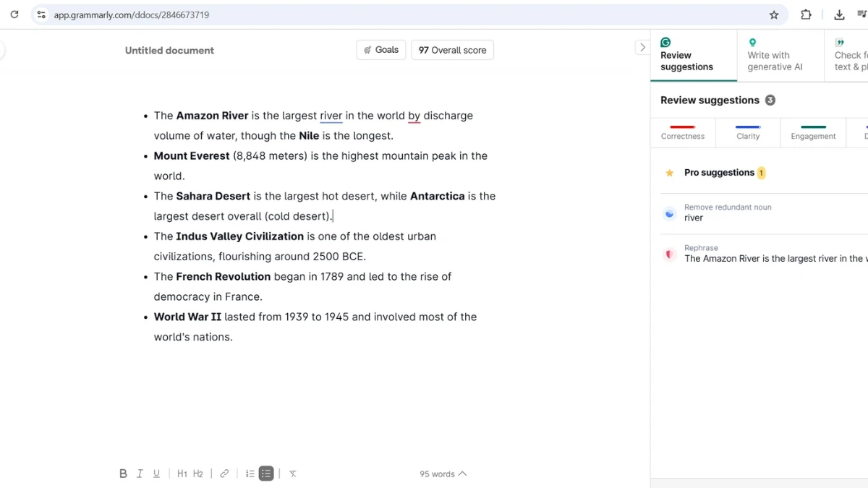Apply Heading 2 style

198,474
